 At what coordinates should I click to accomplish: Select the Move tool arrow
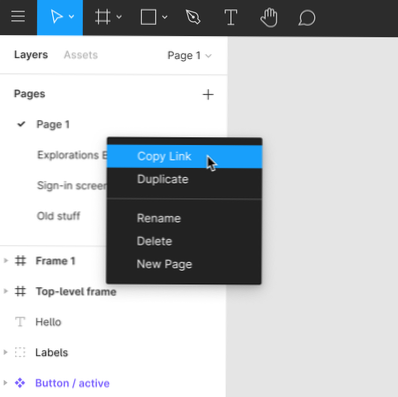tap(57, 17)
